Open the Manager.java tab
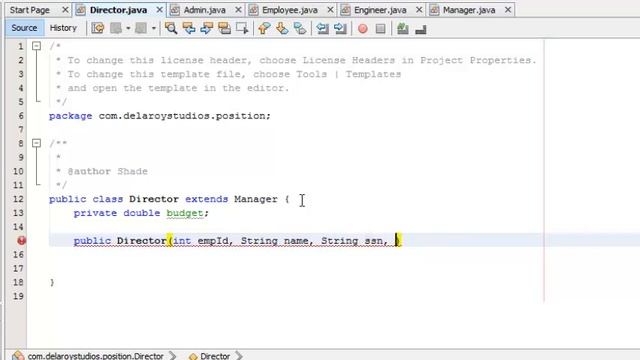Viewport: 640px width, 360px height. (x=469, y=10)
